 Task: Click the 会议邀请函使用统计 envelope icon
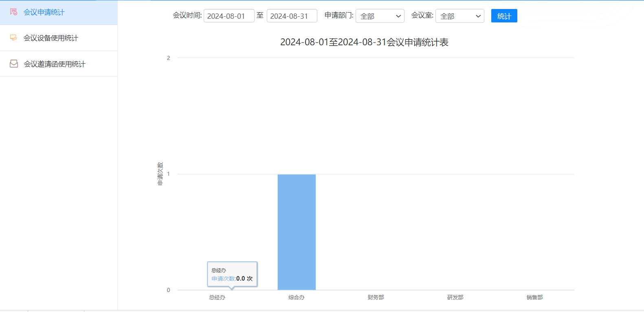coord(14,64)
